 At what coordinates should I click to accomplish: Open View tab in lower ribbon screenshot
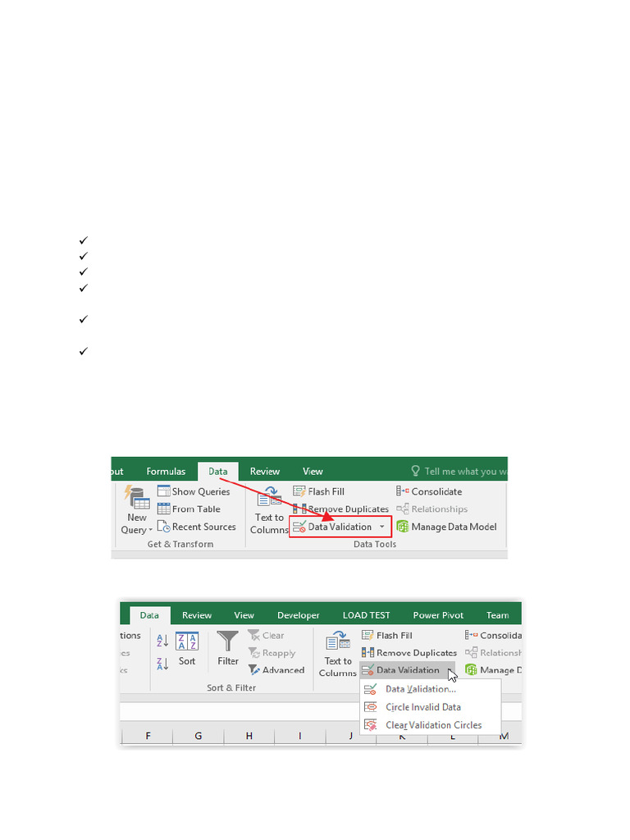click(x=244, y=615)
